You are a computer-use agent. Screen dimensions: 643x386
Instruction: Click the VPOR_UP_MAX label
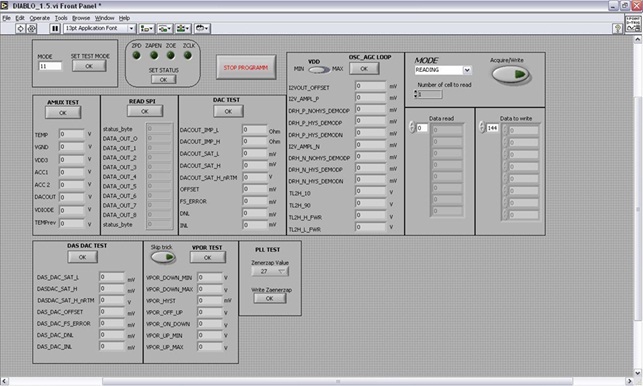tap(165, 347)
